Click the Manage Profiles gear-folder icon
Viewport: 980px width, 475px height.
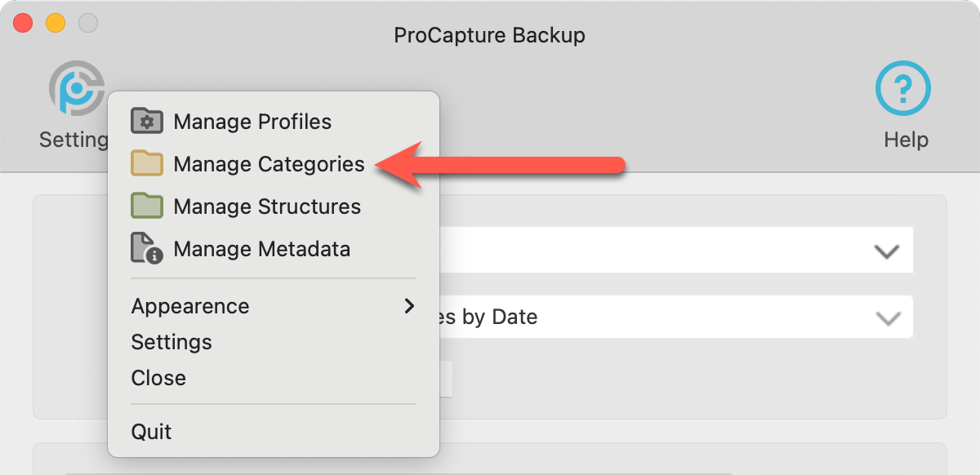(x=147, y=122)
